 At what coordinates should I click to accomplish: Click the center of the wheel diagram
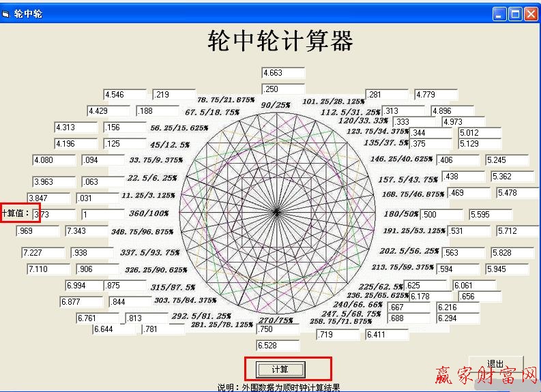click(276, 213)
